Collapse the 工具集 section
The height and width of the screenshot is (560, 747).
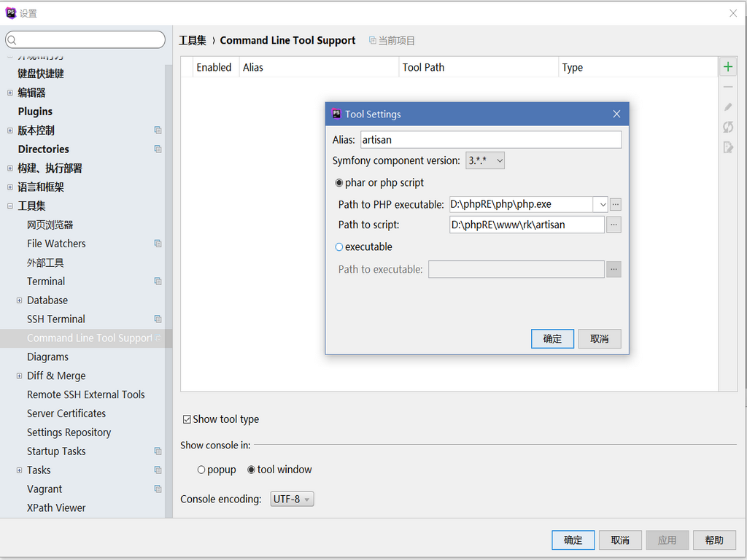click(10, 206)
